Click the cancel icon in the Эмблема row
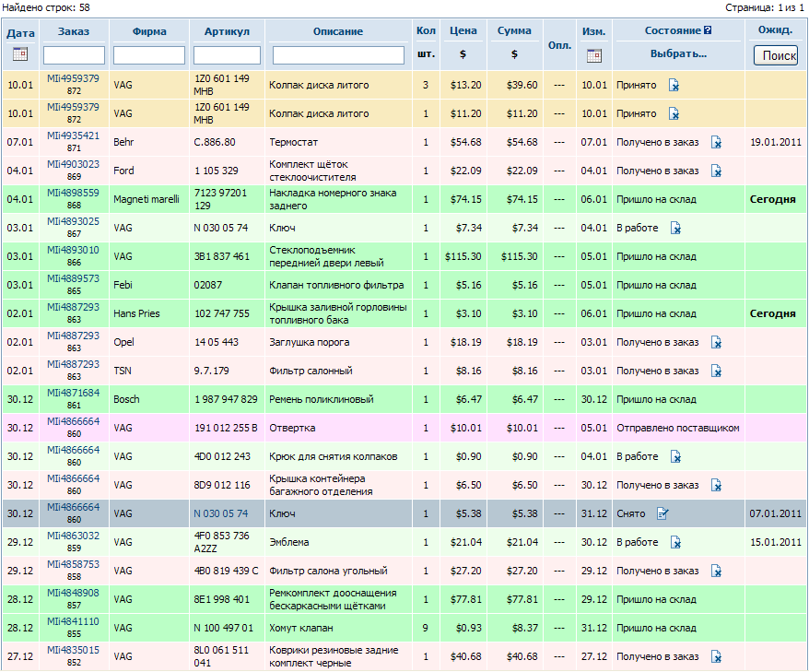This screenshot has height=672, width=809. [675, 542]
